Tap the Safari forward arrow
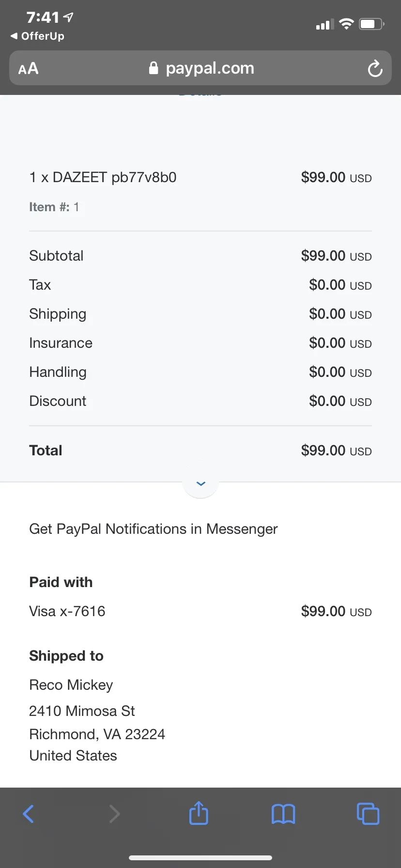 pyautogui.click(x=114, y=814)
